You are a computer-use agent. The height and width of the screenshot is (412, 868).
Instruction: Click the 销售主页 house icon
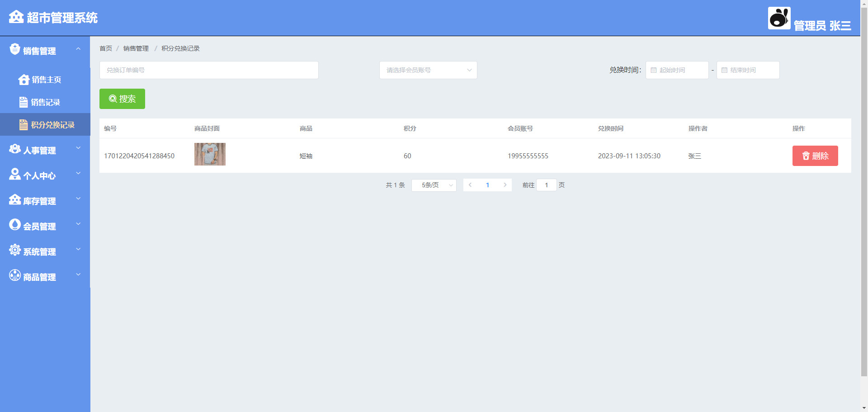coord(24,80)
